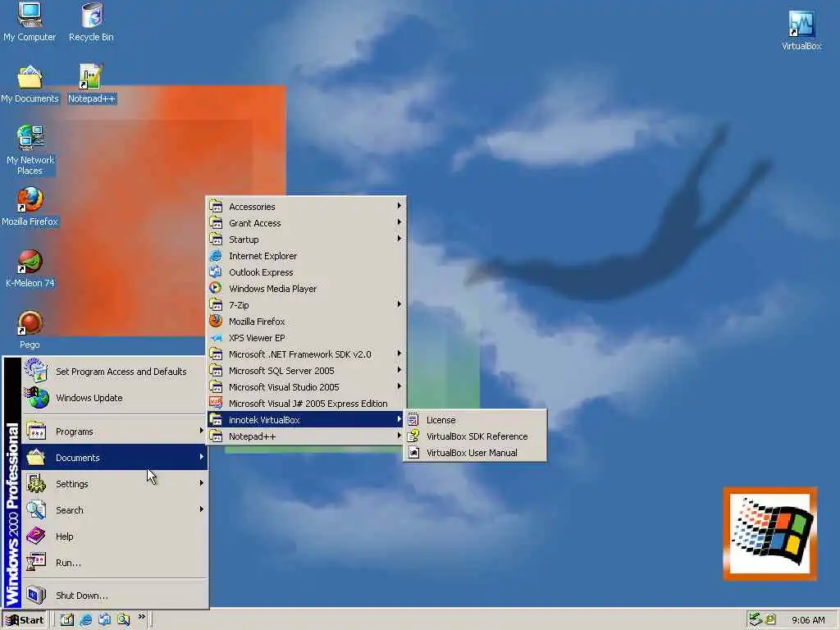This screenshot has height=630, width=840.
Task: Open VirtualBox SDK Reference help file
Action: point(475,436)
